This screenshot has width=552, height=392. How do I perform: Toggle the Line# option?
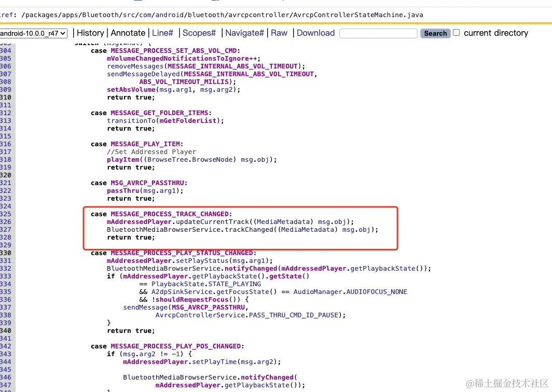162,33
